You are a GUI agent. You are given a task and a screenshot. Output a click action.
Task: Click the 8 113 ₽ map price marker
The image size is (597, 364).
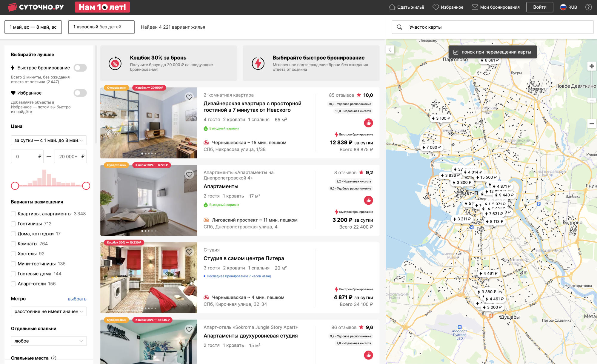494,221
